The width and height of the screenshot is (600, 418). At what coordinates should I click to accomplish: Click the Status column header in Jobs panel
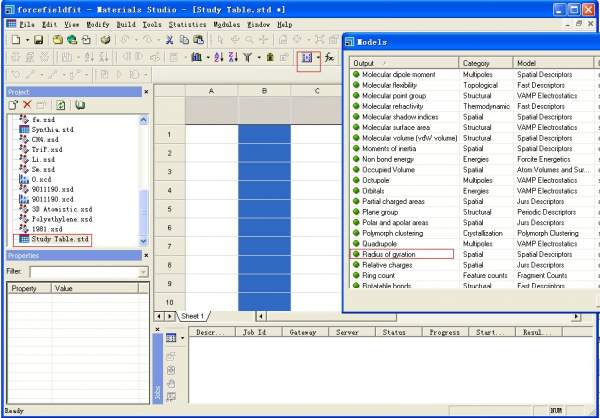[x=399, y=332]
